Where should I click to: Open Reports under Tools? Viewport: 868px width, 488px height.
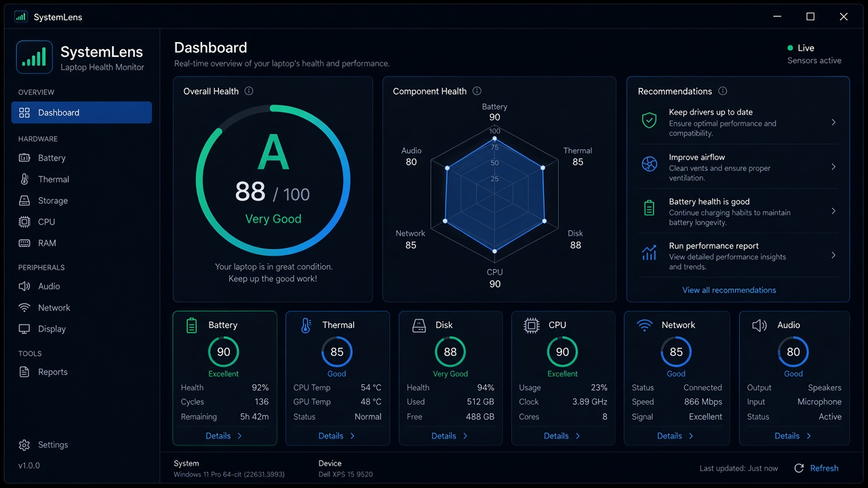[x=81, y=372]
